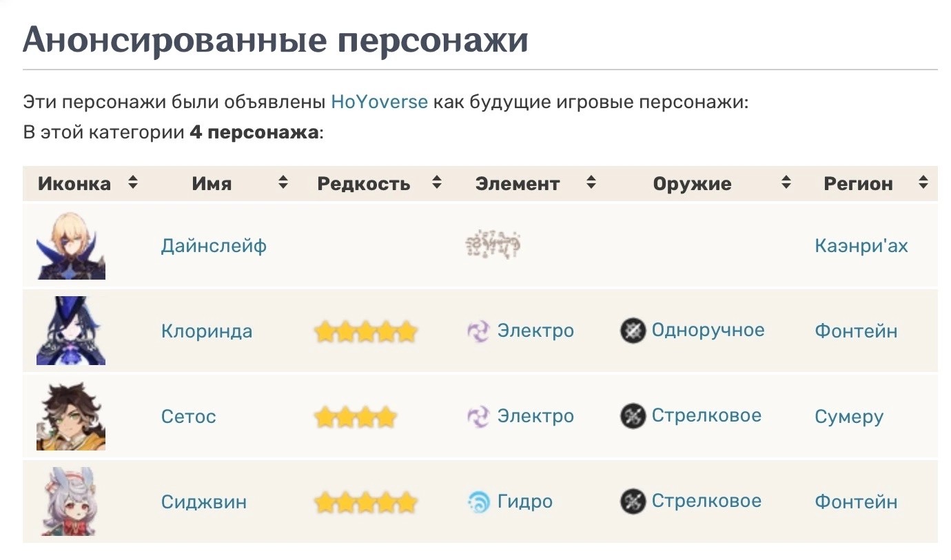Sort by Редкость using its sort arrows

(436, 183)
